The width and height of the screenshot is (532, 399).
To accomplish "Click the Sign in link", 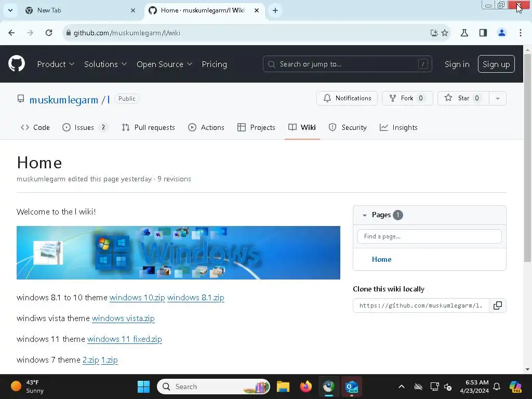I will [x=457, y=64].
